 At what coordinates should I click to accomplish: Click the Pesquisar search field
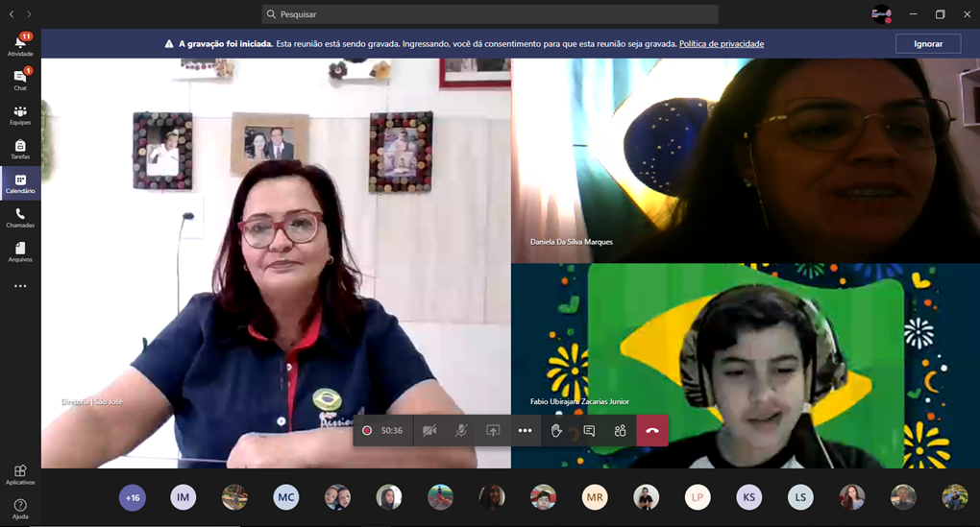pyautogui.click(x=490, y=14)
